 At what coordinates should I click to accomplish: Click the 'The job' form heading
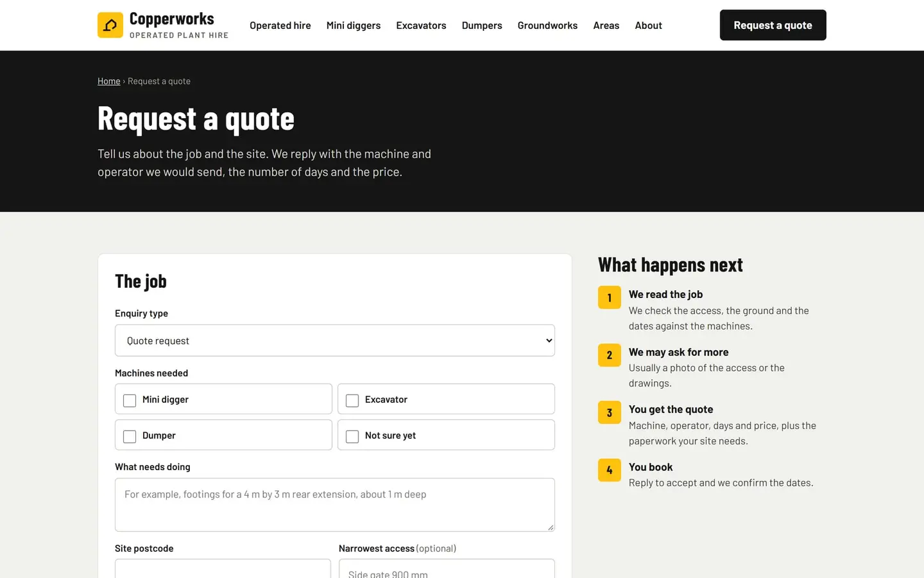click(141, 281)
